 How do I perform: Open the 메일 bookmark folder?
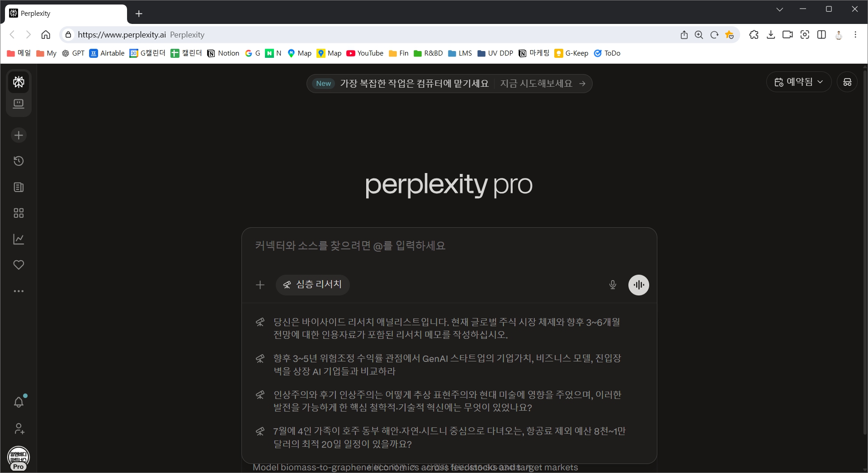19,53
